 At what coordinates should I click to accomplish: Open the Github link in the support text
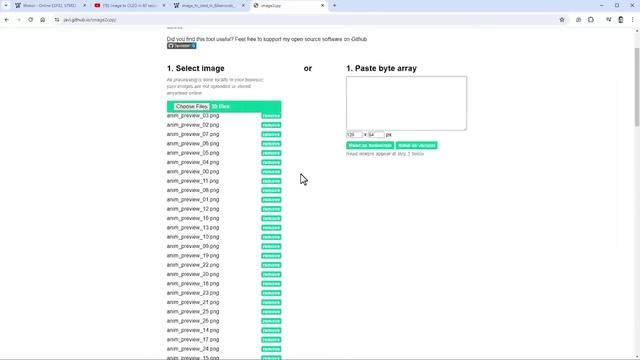[359, 39]
